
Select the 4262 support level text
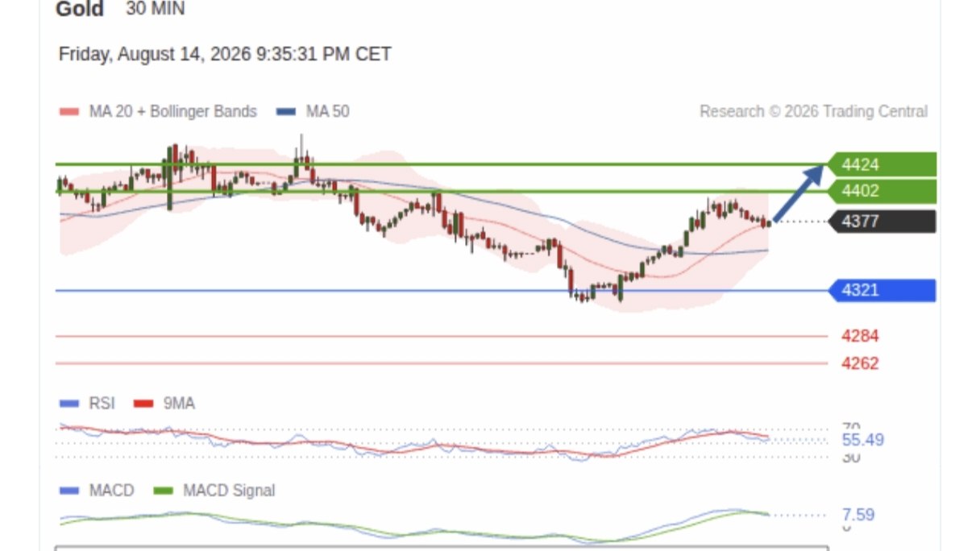[x=860, y=363]
